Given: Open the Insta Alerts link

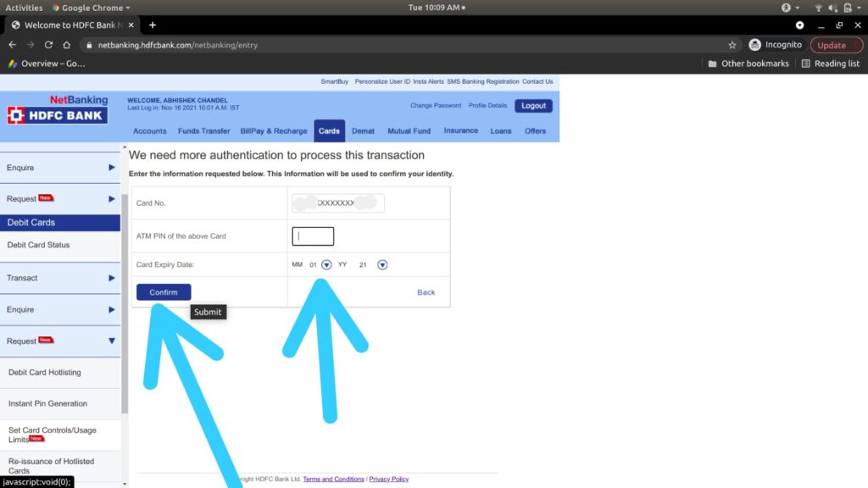Looking at the screenshot, I should click(x=428, y=81).
